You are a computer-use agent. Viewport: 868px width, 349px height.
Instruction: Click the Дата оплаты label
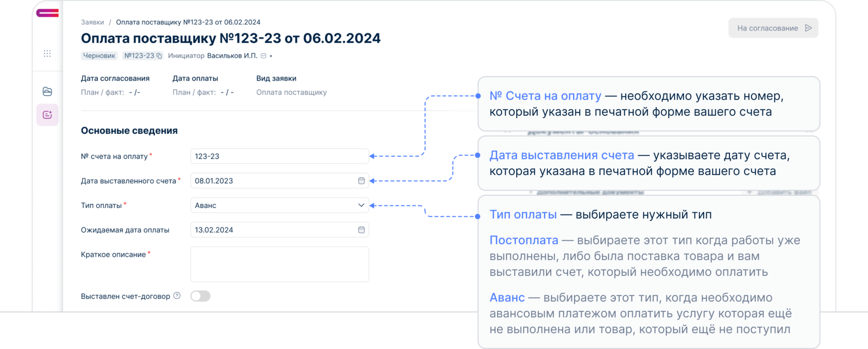195,78
